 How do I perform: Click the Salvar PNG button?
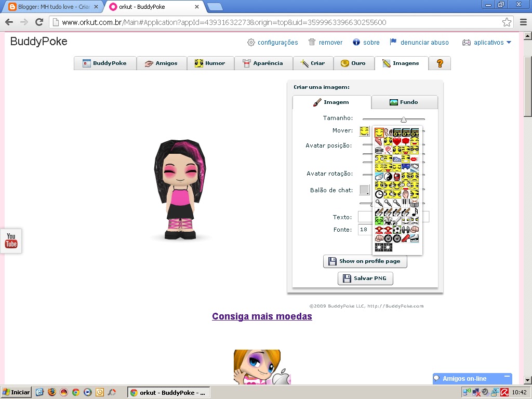coord(365,278)
